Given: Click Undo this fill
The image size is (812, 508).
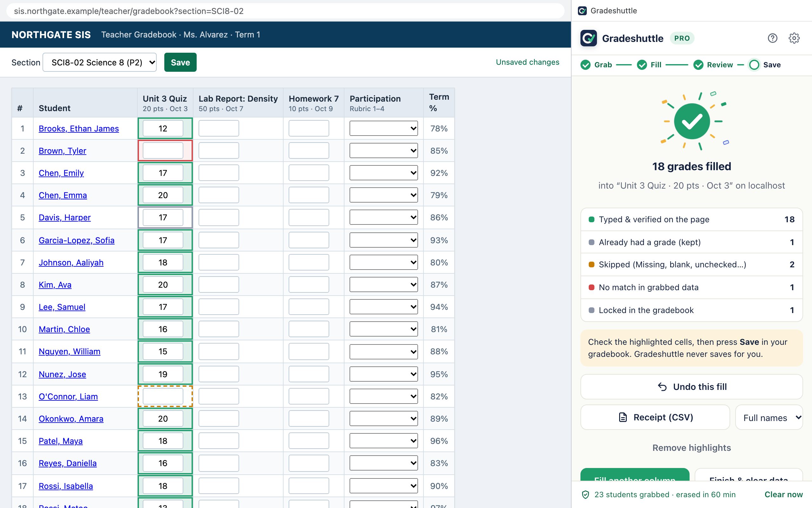Looking at the screenshot, I should pyautogui.click(x=691, y=387).
